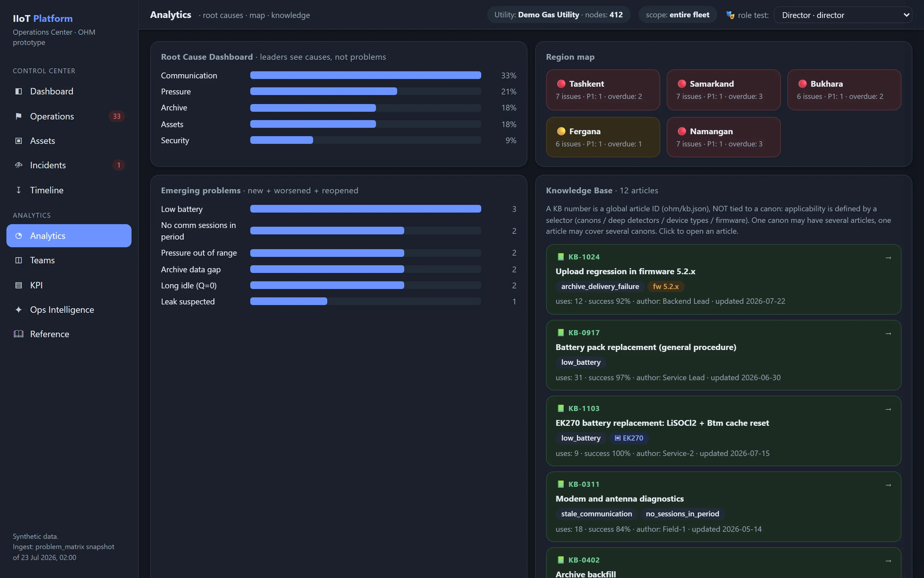Click the Low battery emerging problems bar
924x578 pixels.
(x=365, y=209)
